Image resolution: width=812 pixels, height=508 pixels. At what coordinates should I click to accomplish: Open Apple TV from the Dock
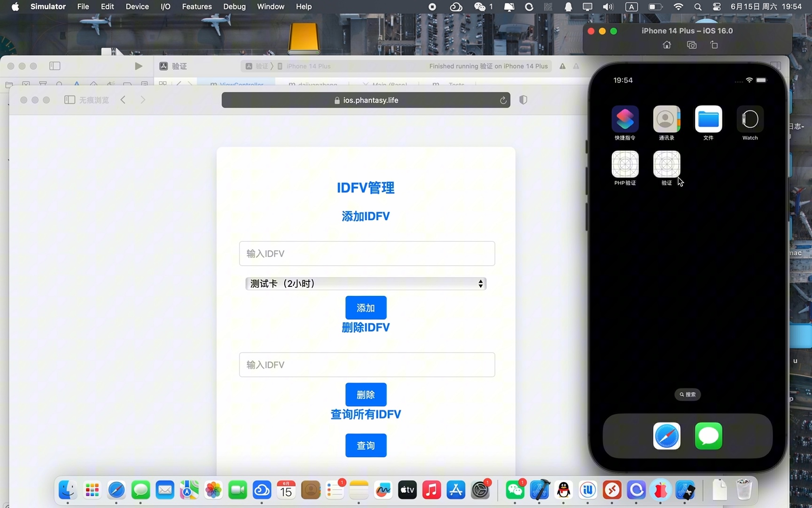407,490
